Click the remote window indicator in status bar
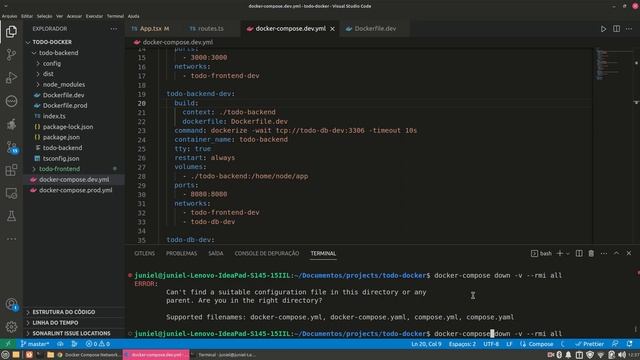 pyautogui.click(x=8, y=344)
